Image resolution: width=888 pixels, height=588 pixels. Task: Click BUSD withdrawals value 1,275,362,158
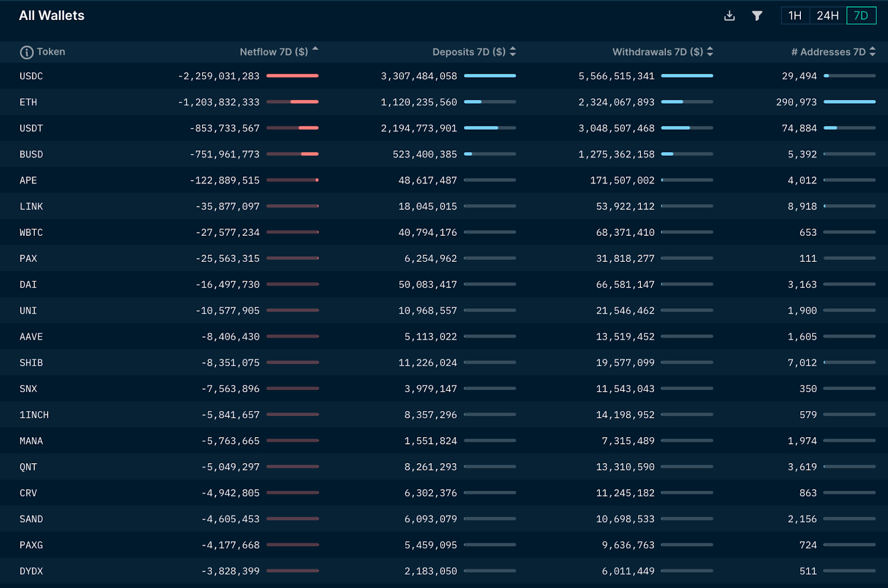(617, 154)
